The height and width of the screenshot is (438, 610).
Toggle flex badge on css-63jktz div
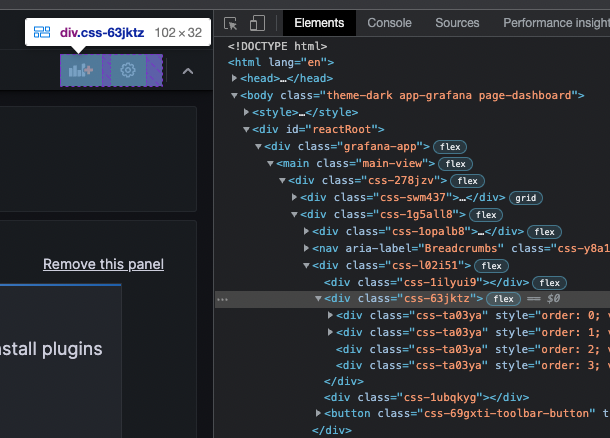coord(503,299)
